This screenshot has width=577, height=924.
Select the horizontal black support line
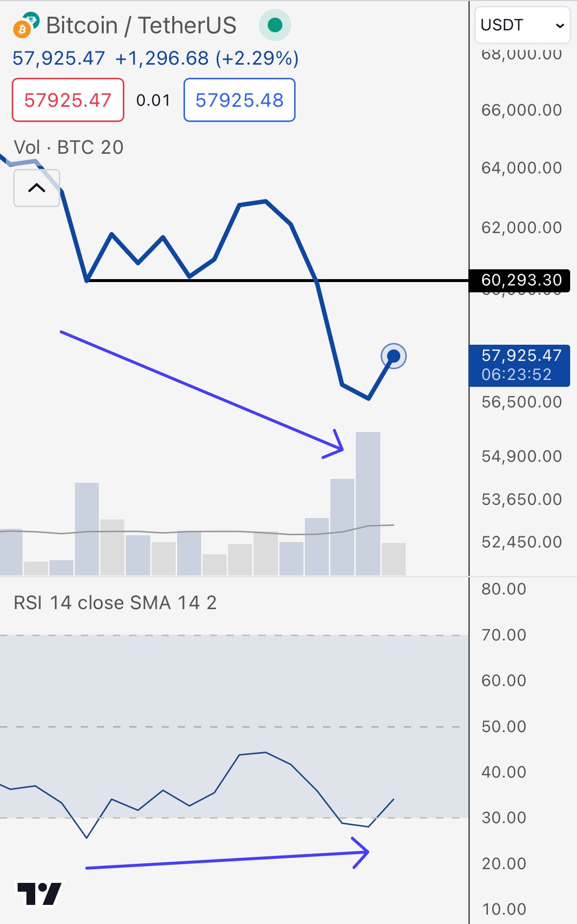277,281
